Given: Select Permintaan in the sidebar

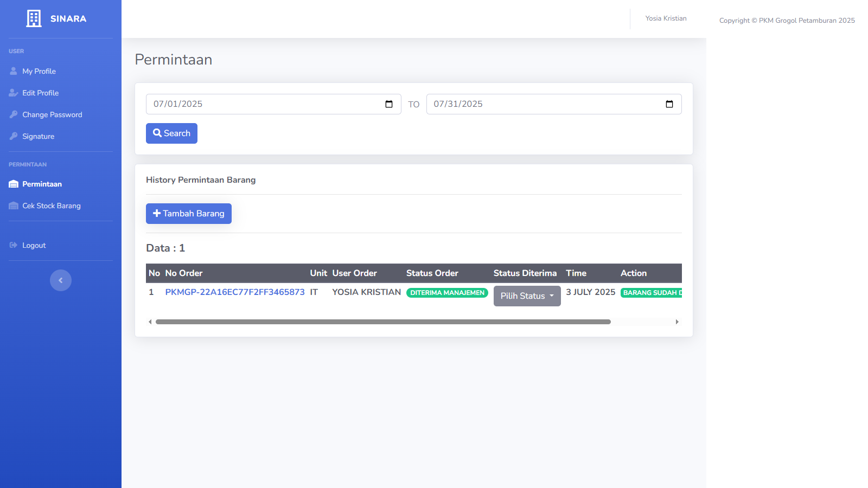Looking at the screenshot, I should coord(42,184).
